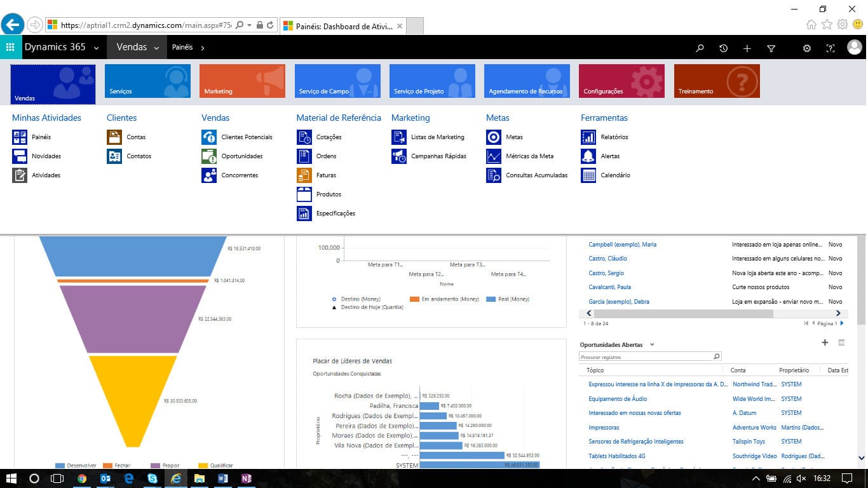Click the Oportunidades icon under Vendas
868x488 pixels.
pos(209,156)
